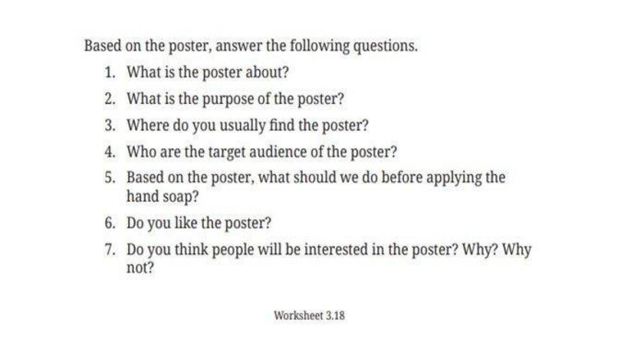Click the word "not?" ending question 7

coord(140,268)
